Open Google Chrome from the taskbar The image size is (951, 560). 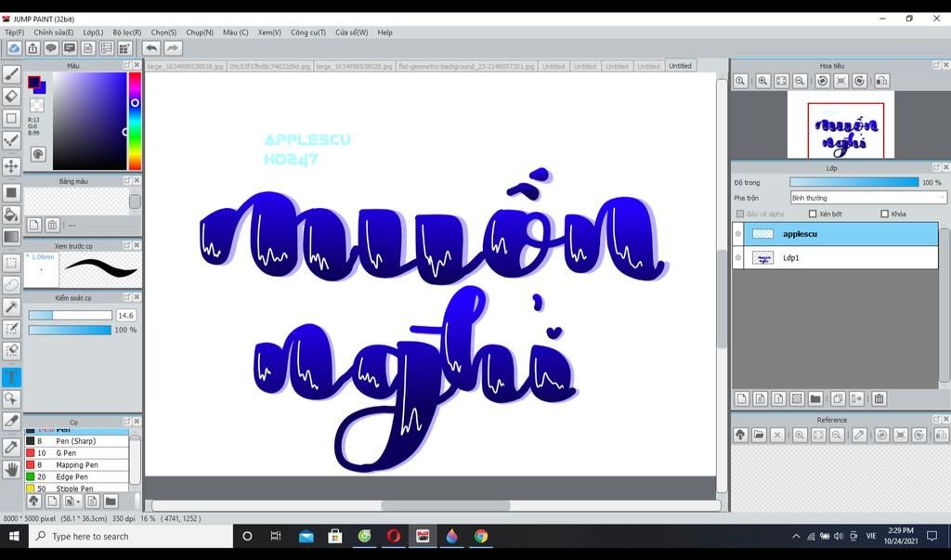(x=481, y=537)
